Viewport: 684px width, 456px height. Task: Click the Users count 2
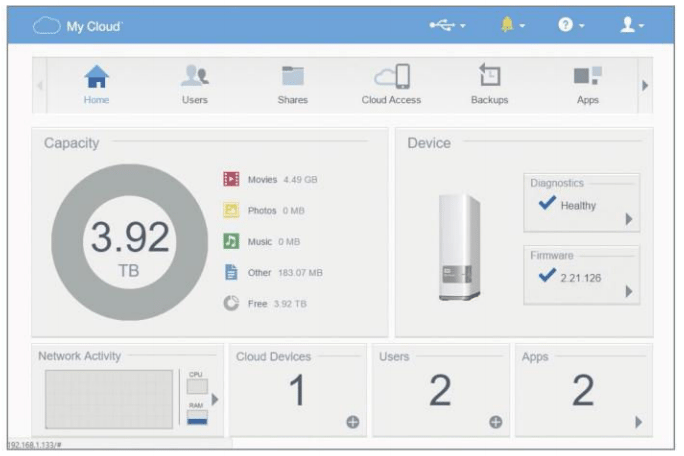coord(440,390)
